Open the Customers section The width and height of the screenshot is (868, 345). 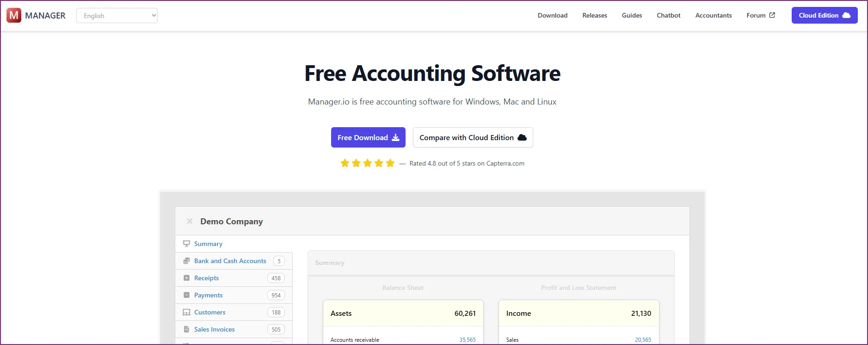click(209, 312)
